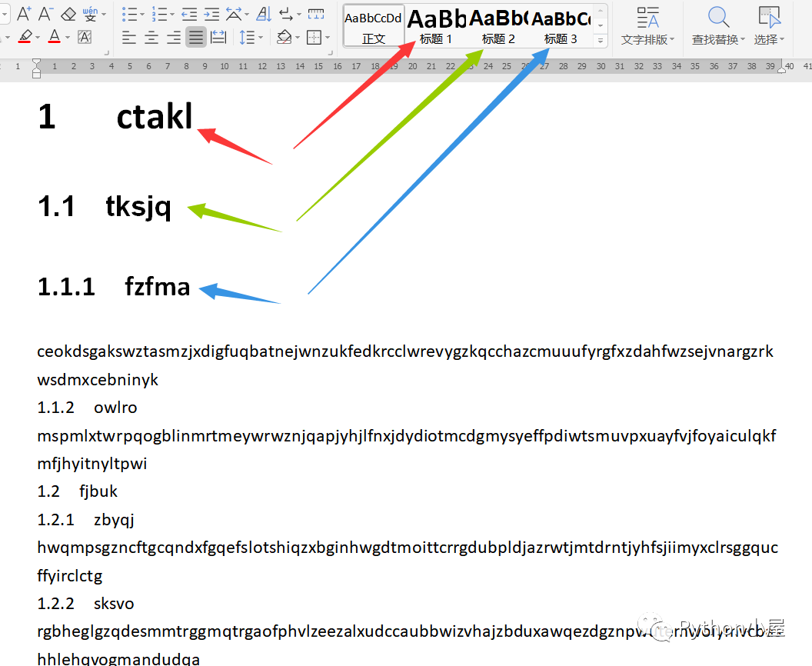This screenshot has height=666, width=812.
Task: Select the 正文 body text style
Action: [x=374, y=26]
